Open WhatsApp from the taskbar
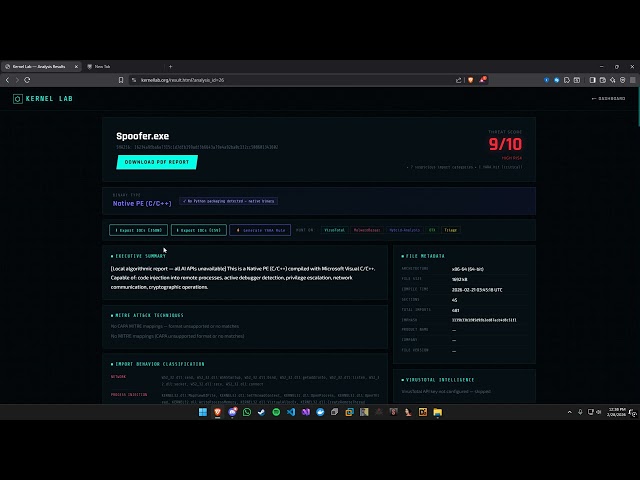Viewport: 640px width, 480px height. 247,412
